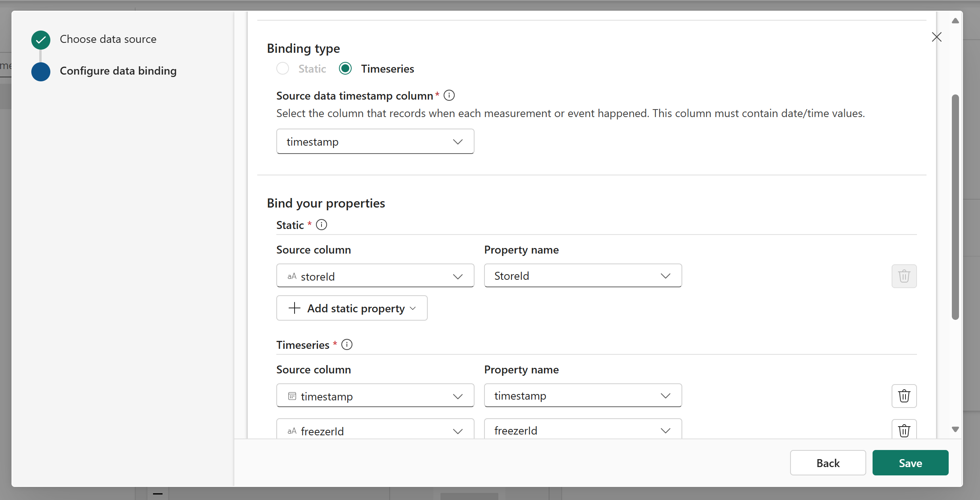This screenshot has height=500, width=980.
Task: Select the Timeseries binding type radio
Action: click(x=345, y=69)
